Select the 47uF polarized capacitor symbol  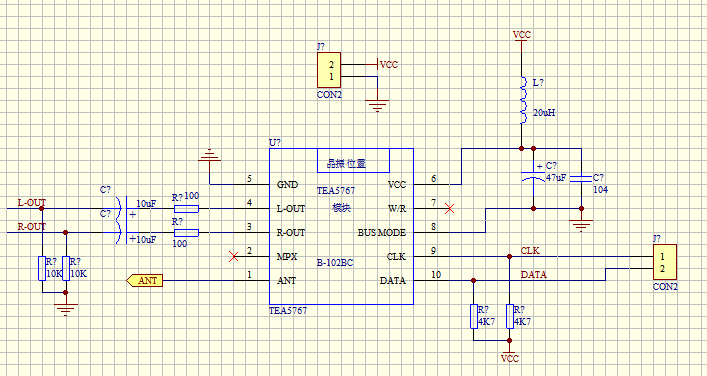533,176
